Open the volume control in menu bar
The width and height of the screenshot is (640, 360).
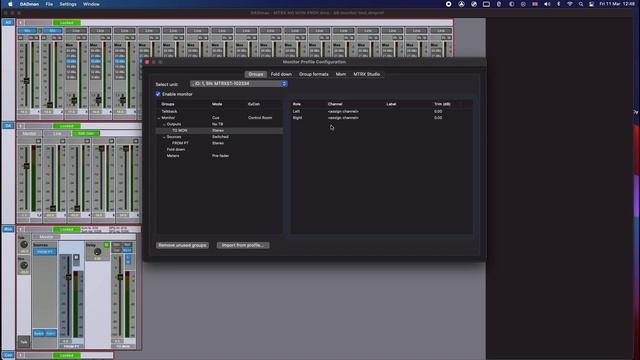point(547,4)
